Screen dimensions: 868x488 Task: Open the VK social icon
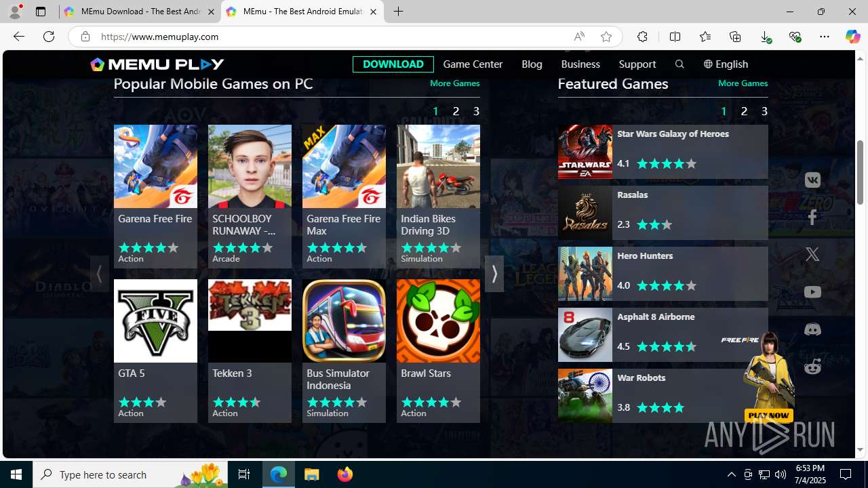[812, 180]
